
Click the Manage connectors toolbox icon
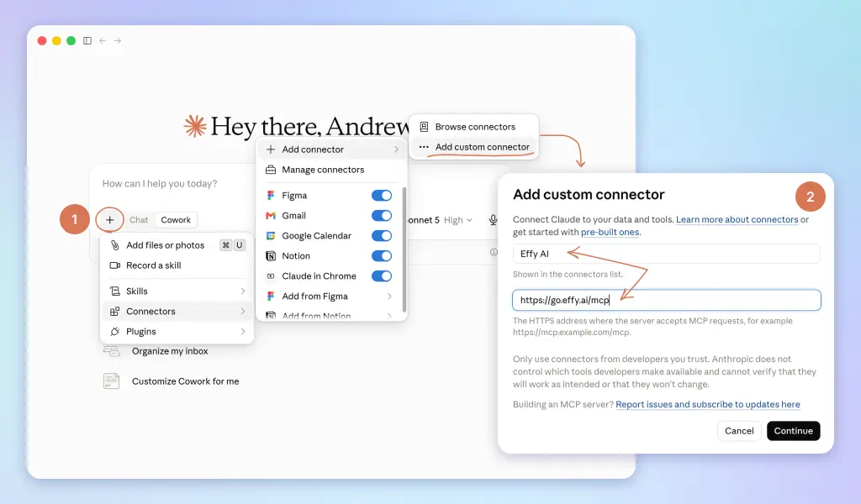click(271, 170)
